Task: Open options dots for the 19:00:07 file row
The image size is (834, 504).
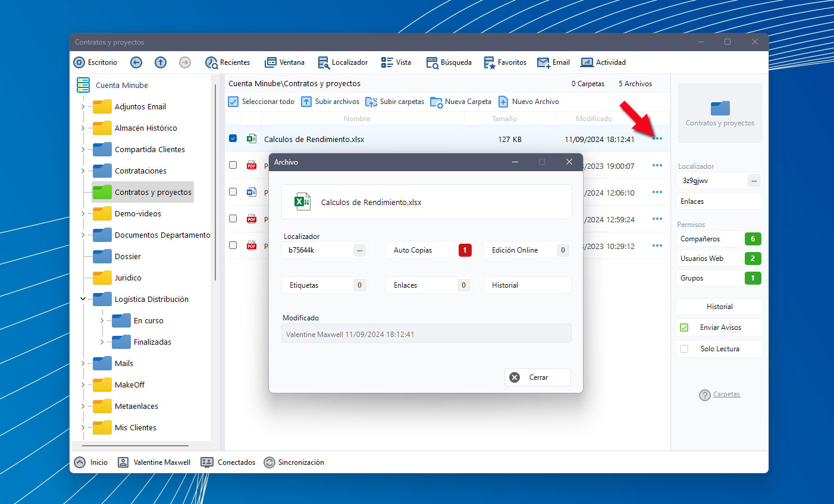Action: click(x=657, y=165)
